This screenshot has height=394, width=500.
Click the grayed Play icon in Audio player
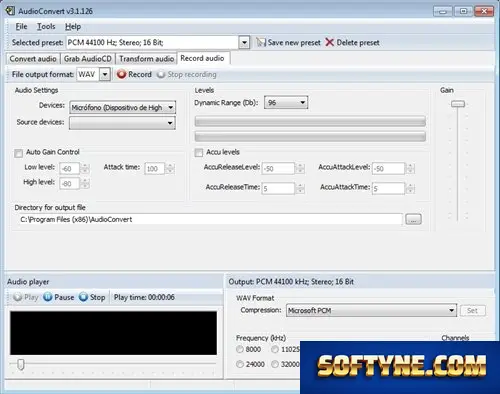coord(18,297)
